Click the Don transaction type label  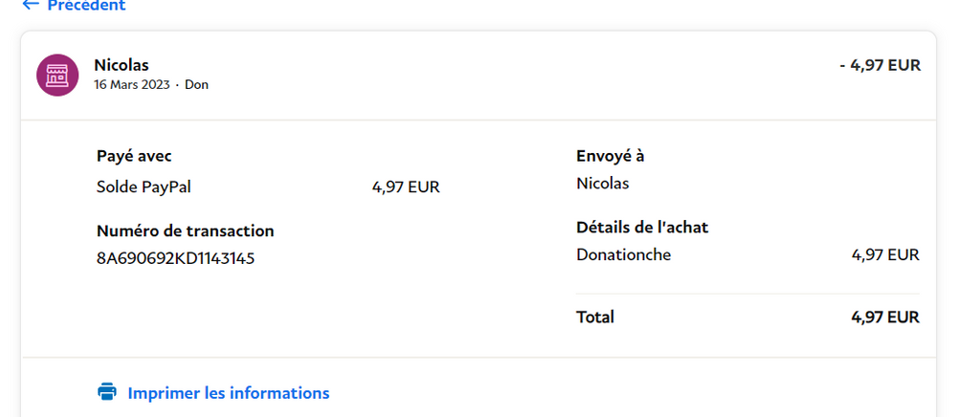(196, 85)
